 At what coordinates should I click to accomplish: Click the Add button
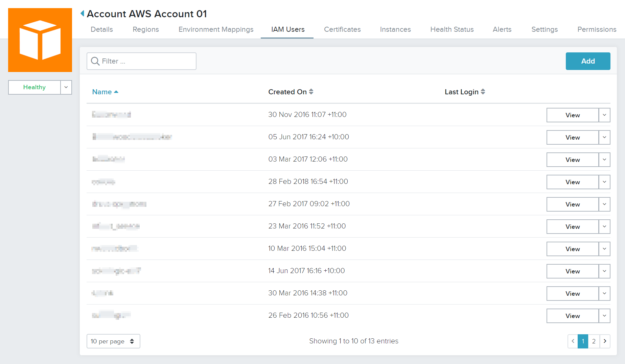pyautogui.click(x=588, y=61)
